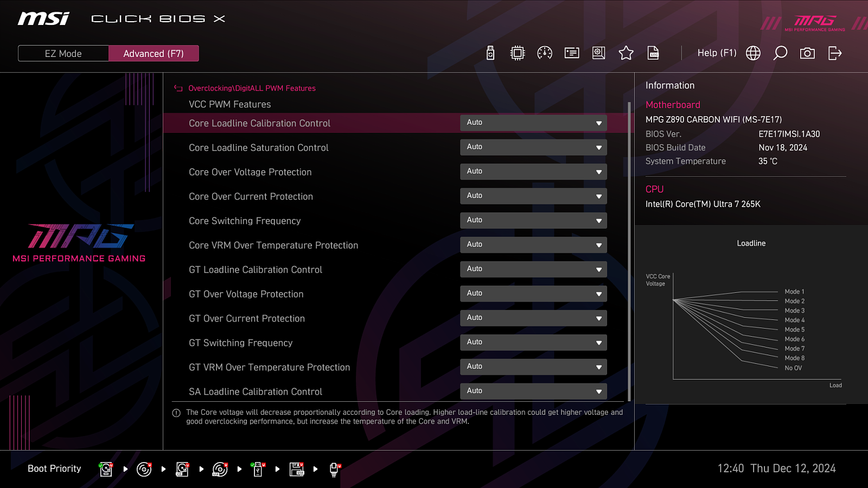Click the VCC PWM Features heading
Viewport: 868px width, 488px height.
point(229,105)
